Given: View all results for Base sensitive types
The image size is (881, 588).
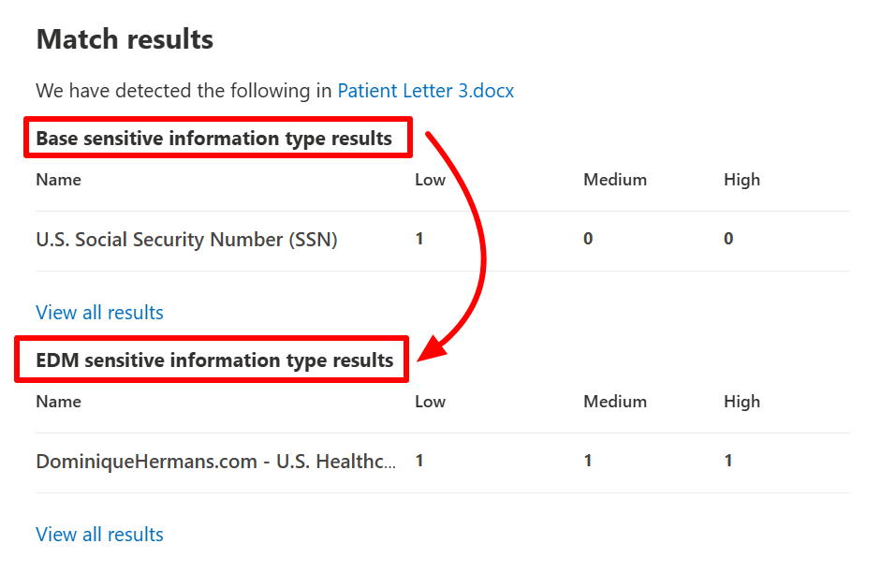Looking at the screenshot, I should (x=99, y=313).
